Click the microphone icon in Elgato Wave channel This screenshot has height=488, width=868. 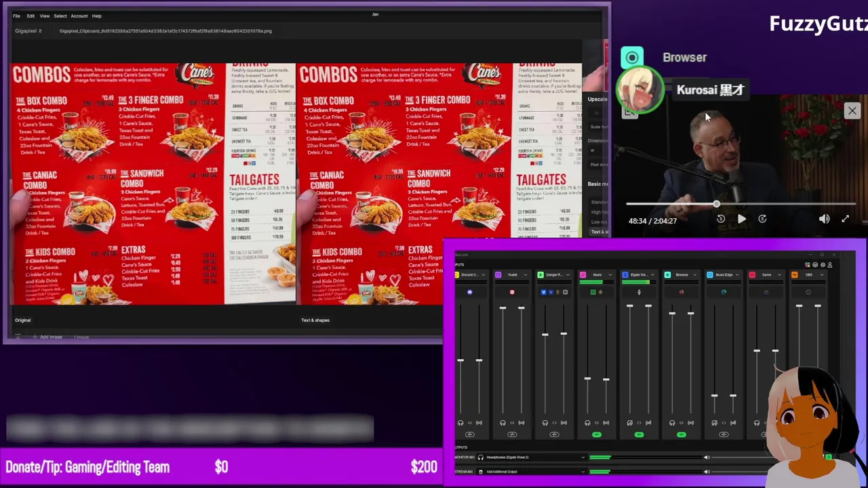point(639,292)
